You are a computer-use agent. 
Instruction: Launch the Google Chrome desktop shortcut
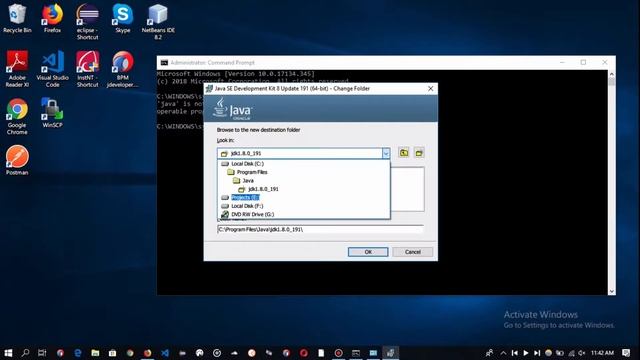(x=17, y=116)
